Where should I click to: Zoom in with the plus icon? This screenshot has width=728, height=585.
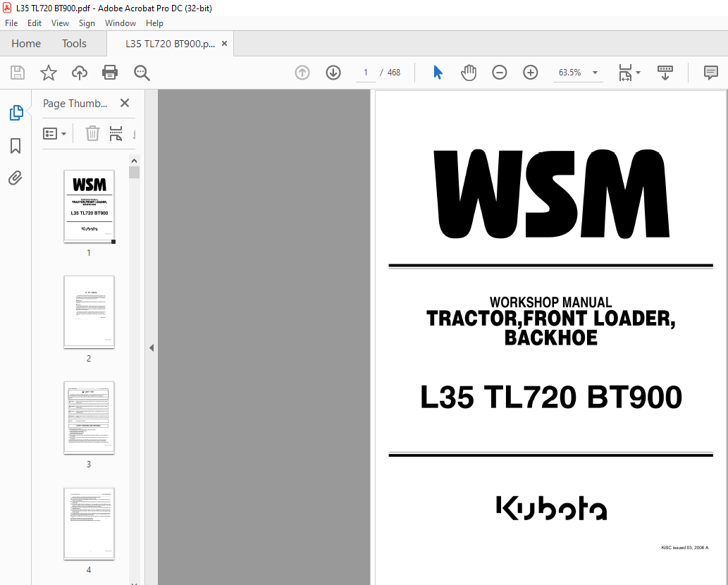click(x=530, y=73)
